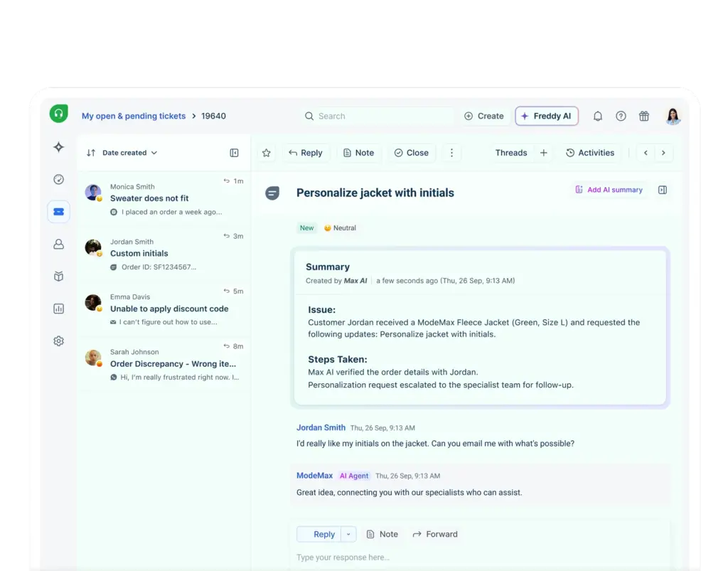The width and height of the screenshot is (728, 571).
Task: Star this ticket
Action: click(x=266, y=153)
